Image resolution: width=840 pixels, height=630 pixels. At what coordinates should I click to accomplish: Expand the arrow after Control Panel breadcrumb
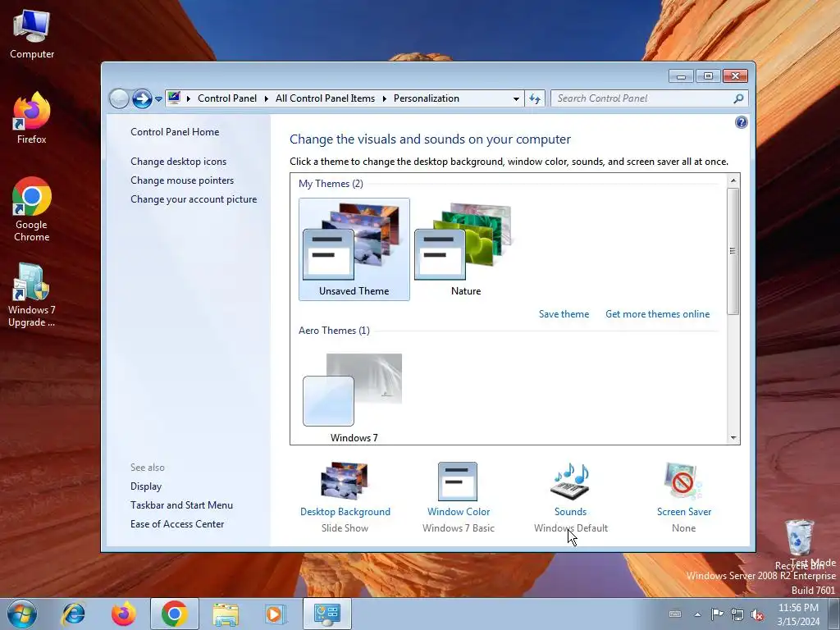tap(267, 98)
